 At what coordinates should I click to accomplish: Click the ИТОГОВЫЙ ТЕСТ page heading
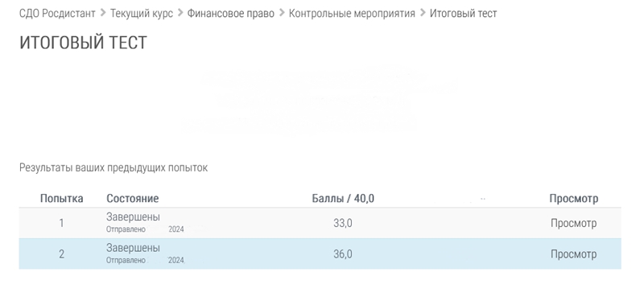pos(83,43)
